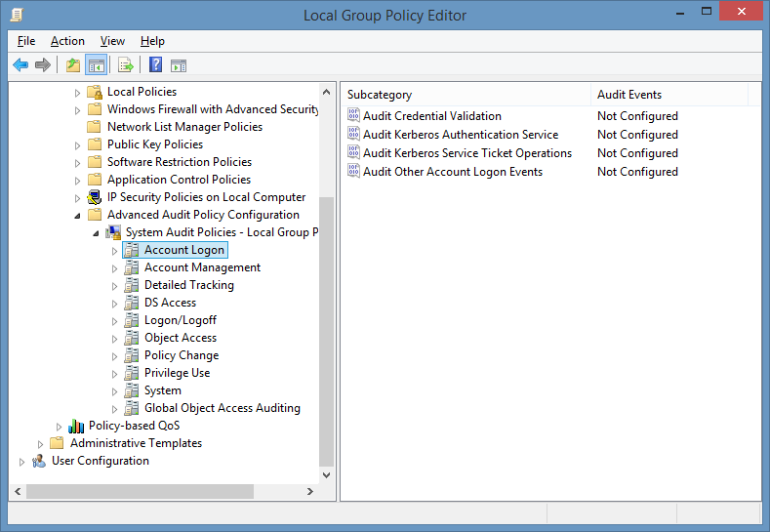Select the System audit category
Viewport: 770px width, 532px height.
coord(163,391)
